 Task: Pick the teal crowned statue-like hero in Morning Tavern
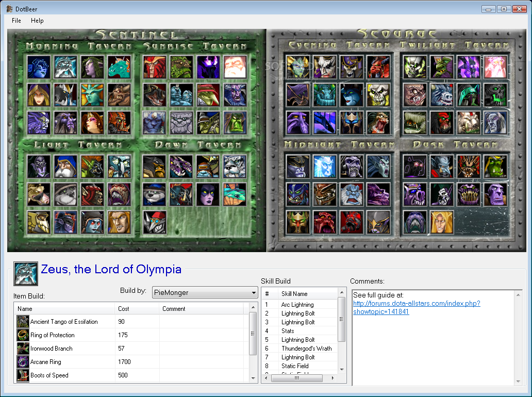click(x=92, y=95)
